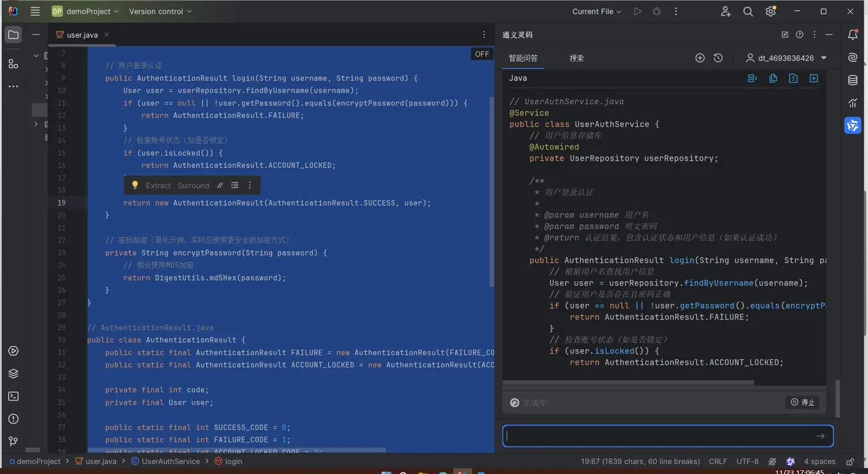
Task: Open dt_4693636426 account dropdown
Action: [786, 58]
